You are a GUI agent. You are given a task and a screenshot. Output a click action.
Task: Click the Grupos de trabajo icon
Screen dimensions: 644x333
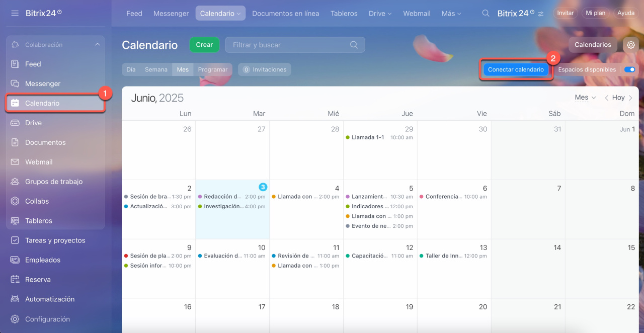[x=15, y=182]
